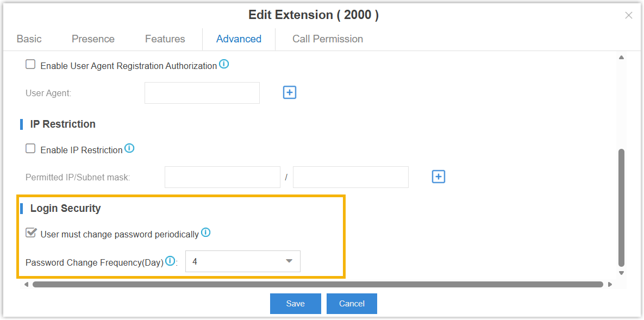The width and height of the screenshot is (644, 320).
Task: Click info icon beside User Agent Registration Authorization
Action: [224, 64]
